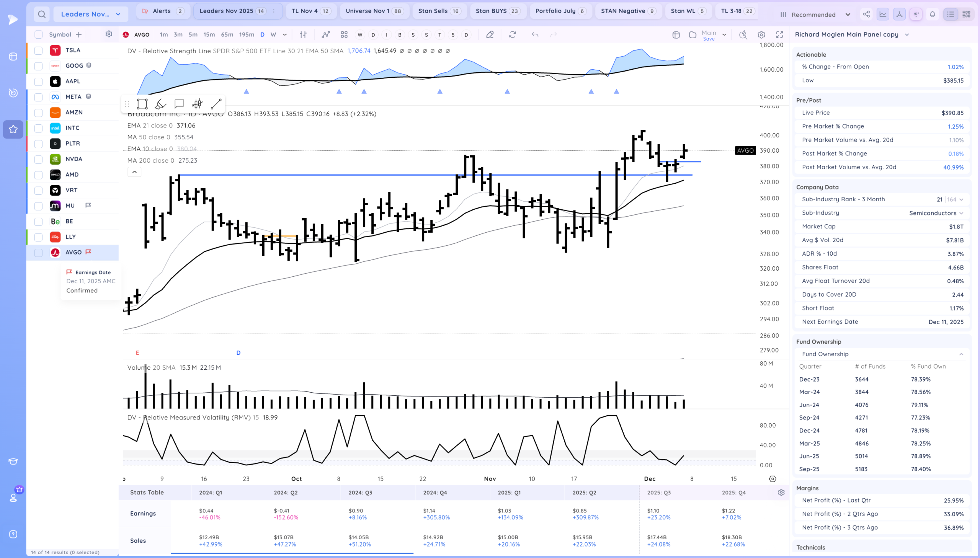The height and width of the screenshot is (558, 980).
Task: Tick the NVDA watchlist checkbox
Action: coord(38,160)
